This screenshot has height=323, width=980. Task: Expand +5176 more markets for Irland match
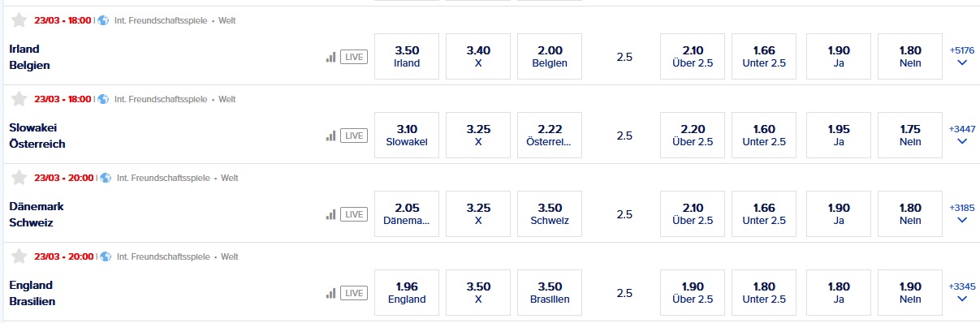962,57
